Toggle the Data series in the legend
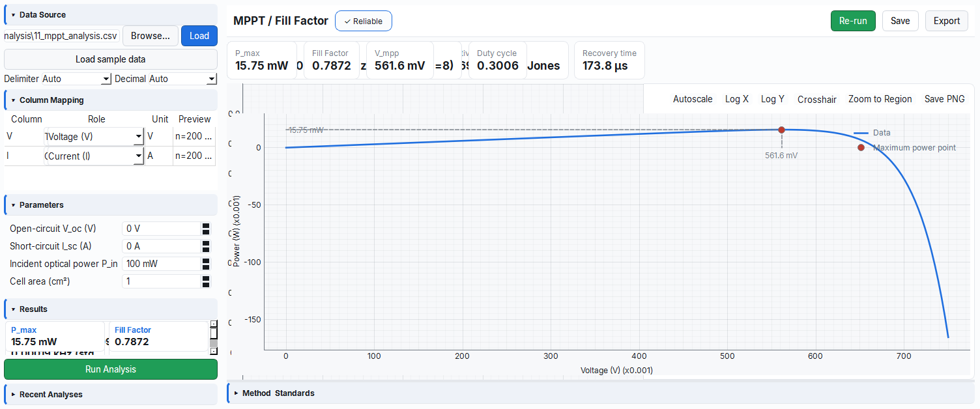 (872, 133)
